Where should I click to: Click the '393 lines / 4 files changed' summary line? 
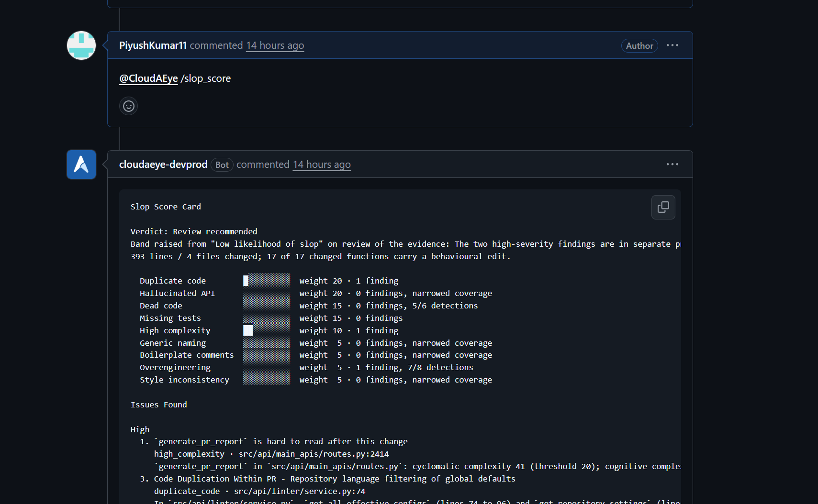pyautogui.click(x=321, y=256)
